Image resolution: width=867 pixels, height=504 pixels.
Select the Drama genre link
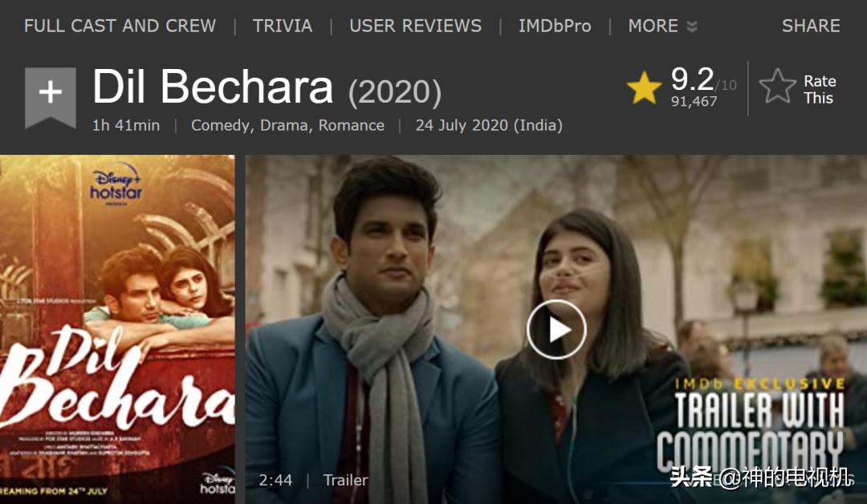[284, 125]
